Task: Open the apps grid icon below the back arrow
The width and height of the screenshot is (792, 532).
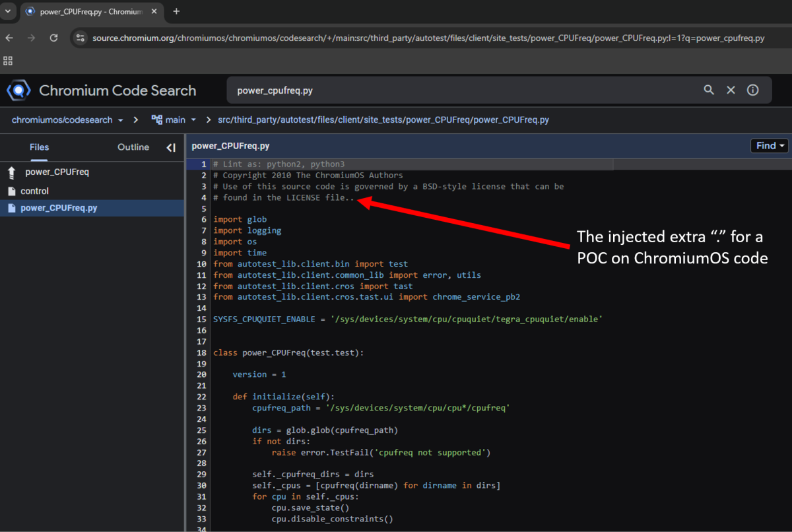Action: point(7,61)
